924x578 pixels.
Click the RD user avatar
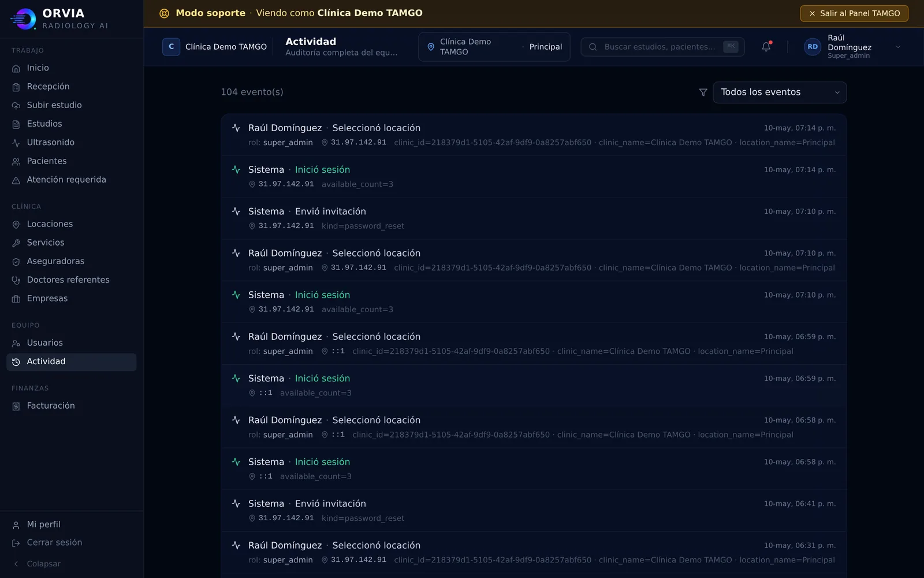(813, 47)
